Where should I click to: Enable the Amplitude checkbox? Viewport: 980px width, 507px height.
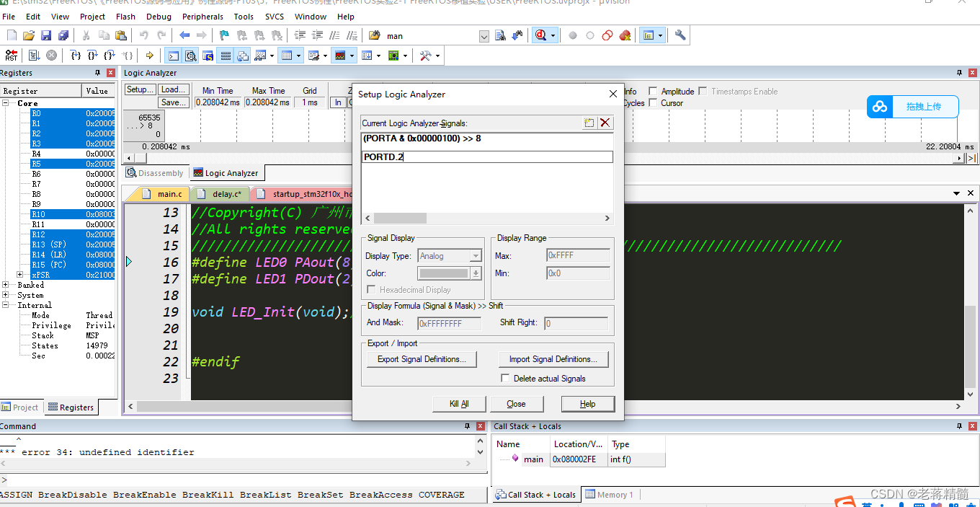click(653, 92)
